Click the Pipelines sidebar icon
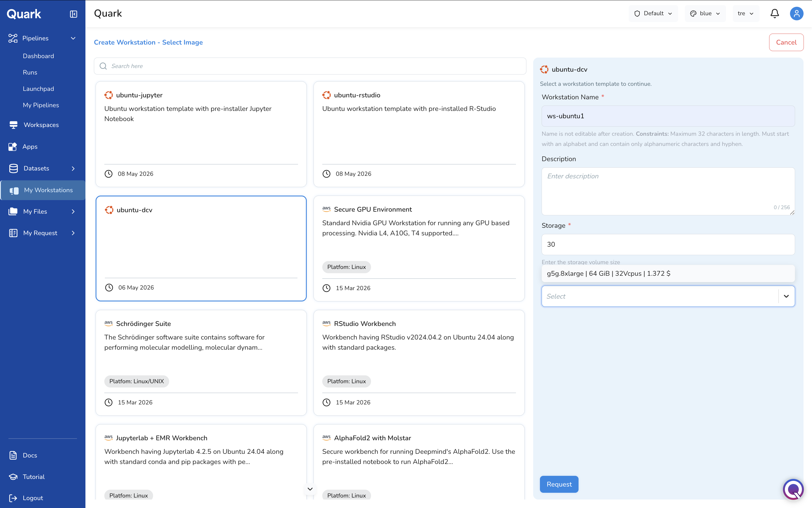 (x=13, y=38)
